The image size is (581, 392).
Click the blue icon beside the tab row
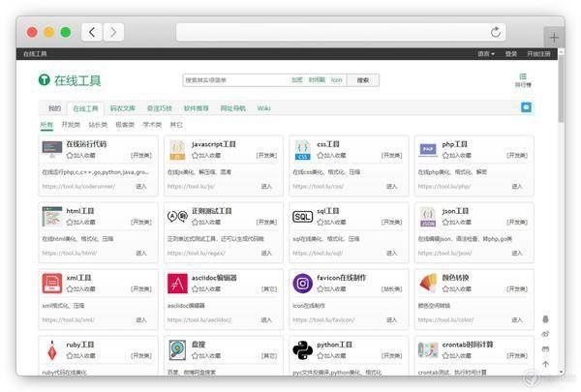click(526, 107)
